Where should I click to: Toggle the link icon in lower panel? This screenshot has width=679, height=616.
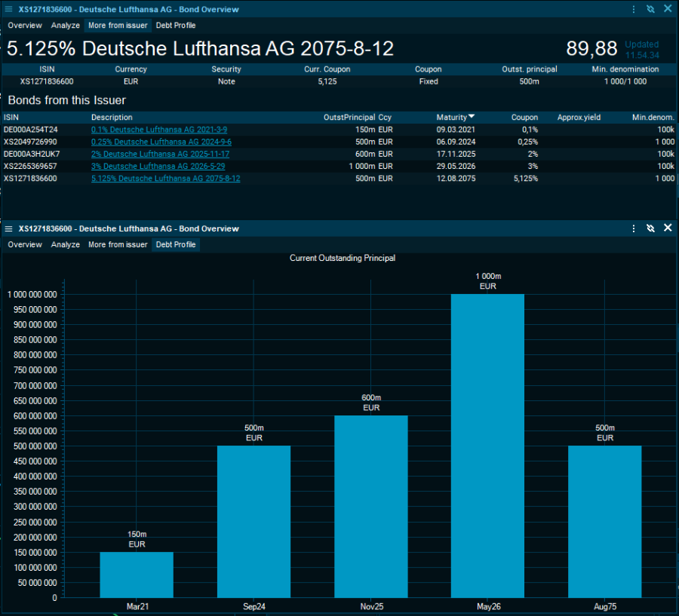(x=650, y=228)
